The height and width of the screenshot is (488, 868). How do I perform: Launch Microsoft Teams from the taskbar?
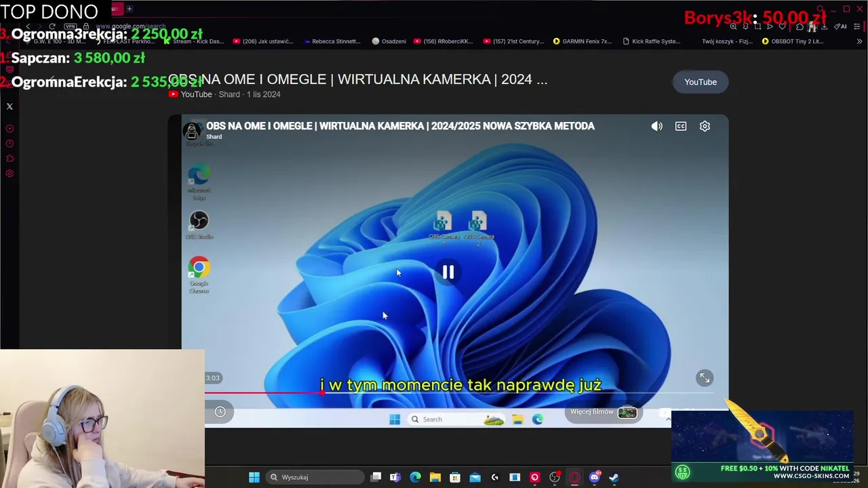pyautogui.click(x=395, y=477)
